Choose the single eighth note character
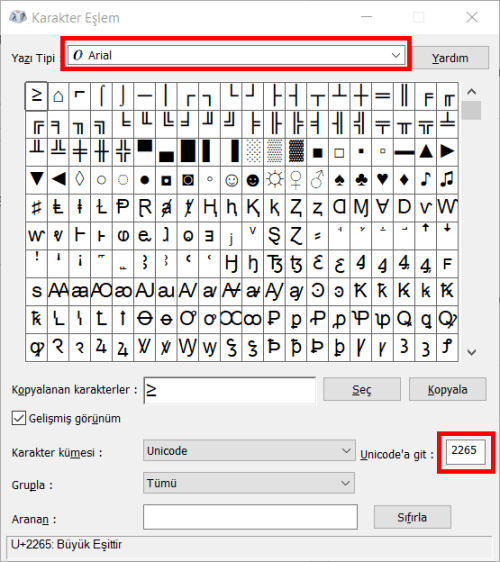The image size is (500, 562). click(x=426, y=180)
